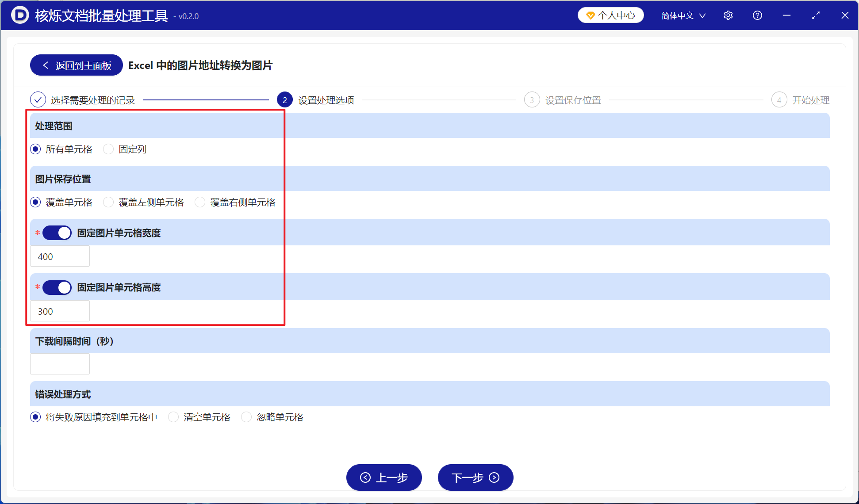Screen dimensions: 859x504
Task: Click the 设置保存位置 step label
Action: coord(573,100)
